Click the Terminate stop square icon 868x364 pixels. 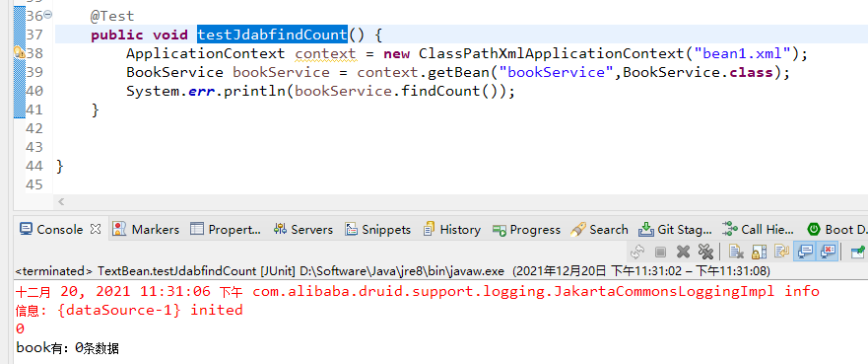pyautogui.click(x=660, y=253)
